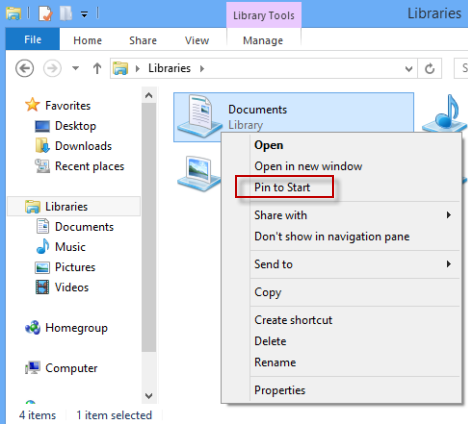The height and width of the screenshot is (424, 468).
Task: Choose Delete from the context menu
Action: point(341,341)
